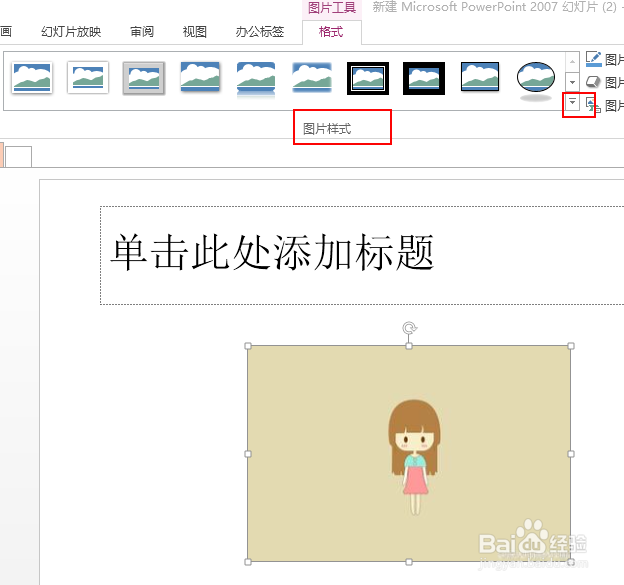Click the blank document tab below ribbon
624x585 pixels.
(18, 156)
